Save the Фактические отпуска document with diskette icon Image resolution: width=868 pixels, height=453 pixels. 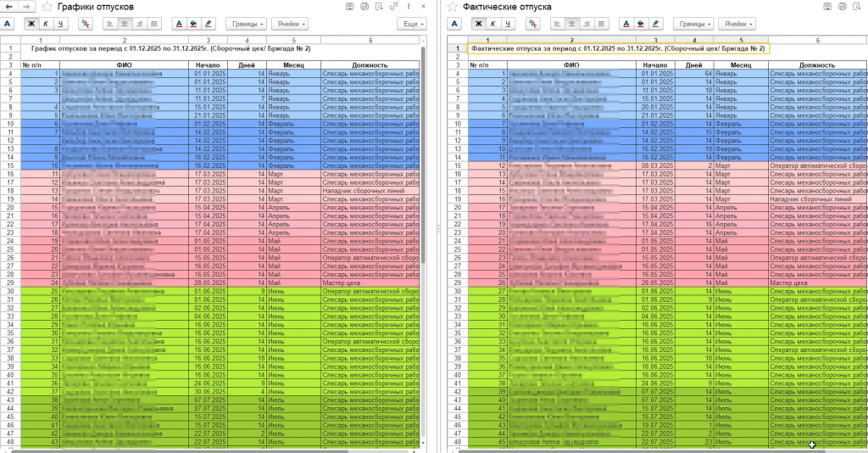pos(827,7)
